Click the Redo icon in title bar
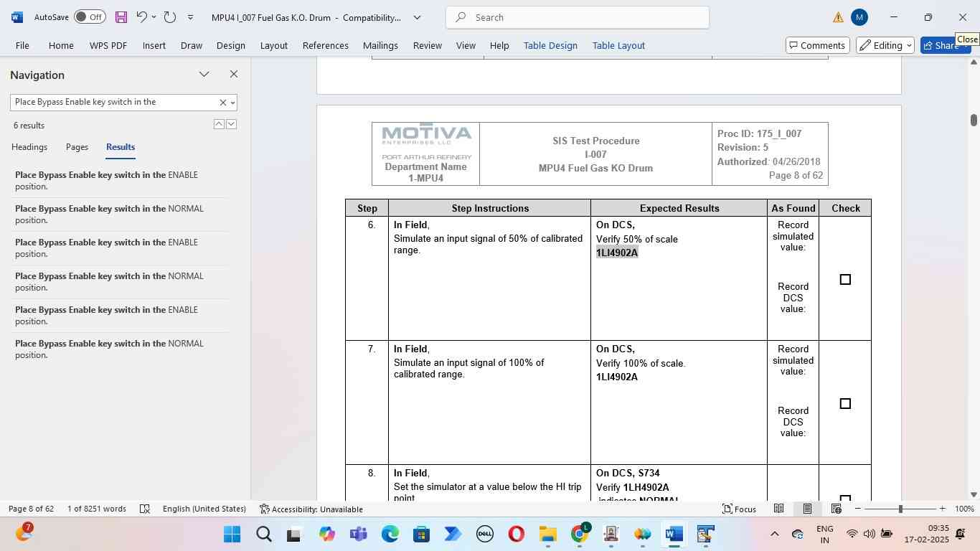980x551 pixels. coord(170,17)
